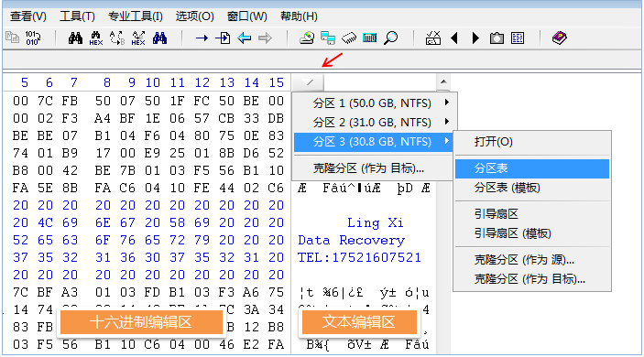The image size is (644, 357).
Task: Click the Clone Disk icon
Action: (x=328, y=38)
